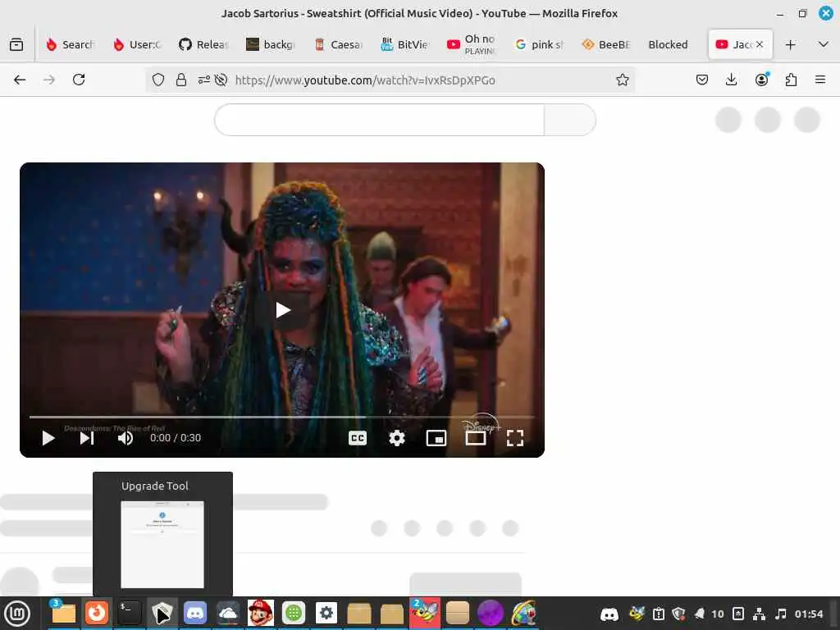Click the YouTube search input field
Viewport: 840px width, 630px height.
[x=379, y=120]
